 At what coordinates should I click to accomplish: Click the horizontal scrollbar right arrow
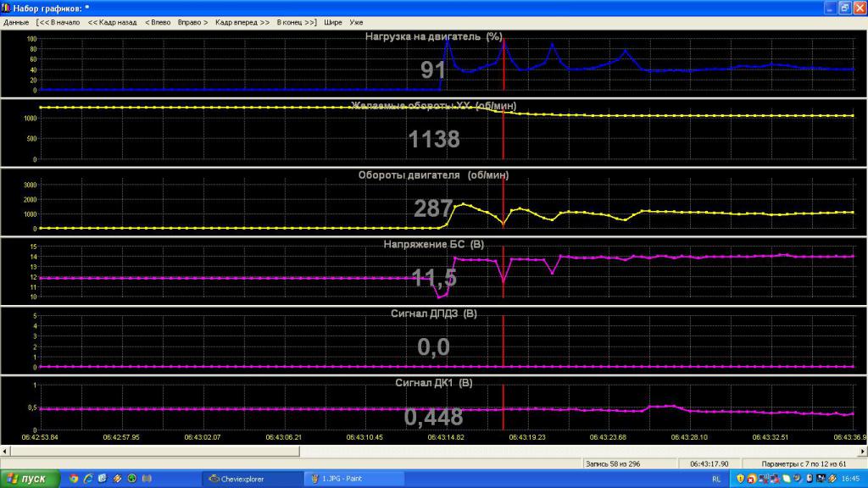coord(862,451)
